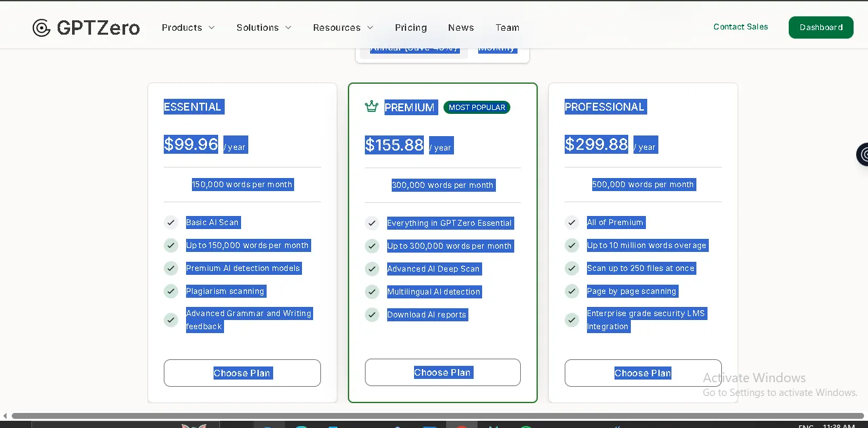This screenshot has width=868, height=428.
Task: Expand the Solutions dropdown menu
Action: (264, 27)
